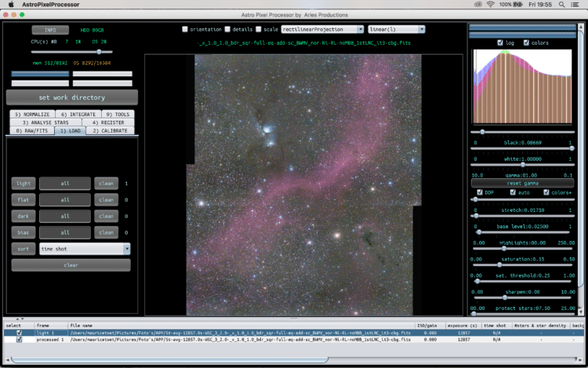588x368 pixels.
Task: Open the Wi-Fi status menu
Action: coord(490,5)
